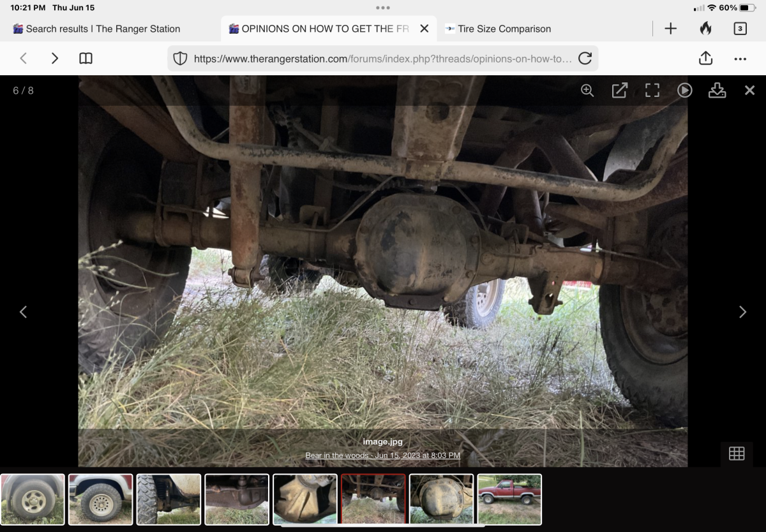The width and height of the screenshot is (766, 532).
Task: Open third thumbnail of tire tread underside
Action: 169,499
